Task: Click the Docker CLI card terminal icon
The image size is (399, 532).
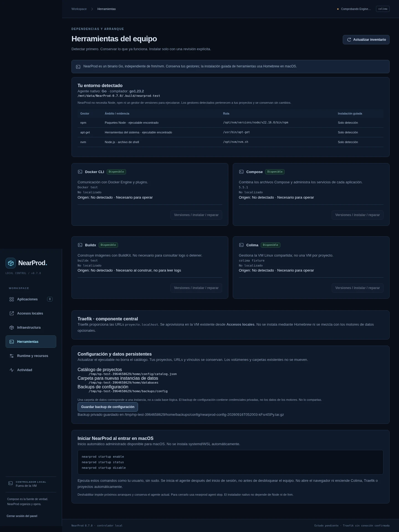Action: click(80, 172)
